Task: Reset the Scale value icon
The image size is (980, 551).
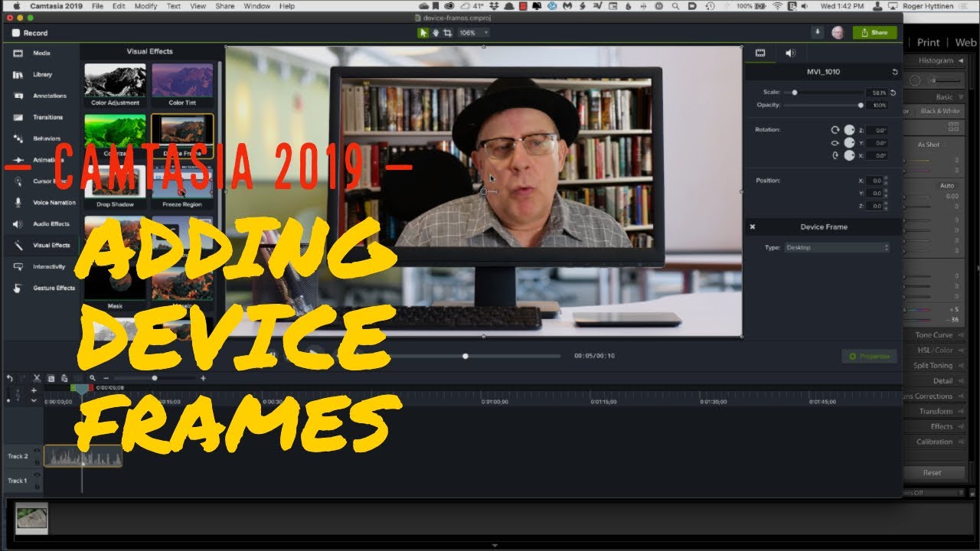Action: 893,93
